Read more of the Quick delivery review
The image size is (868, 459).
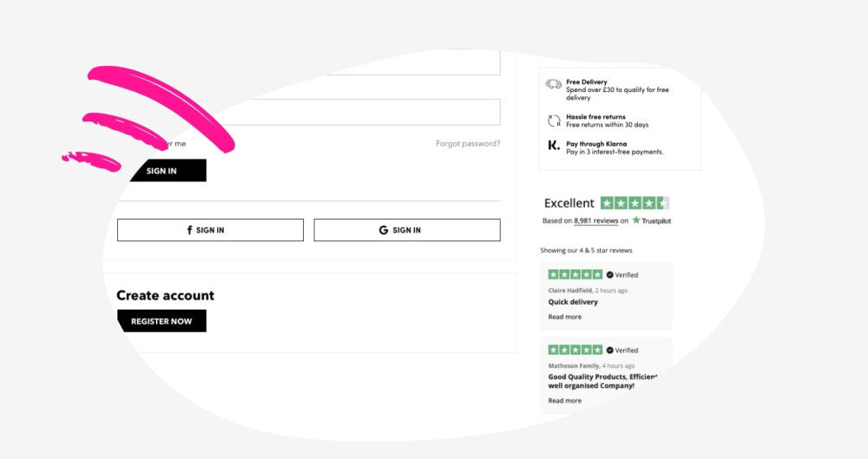pos(565,317)
